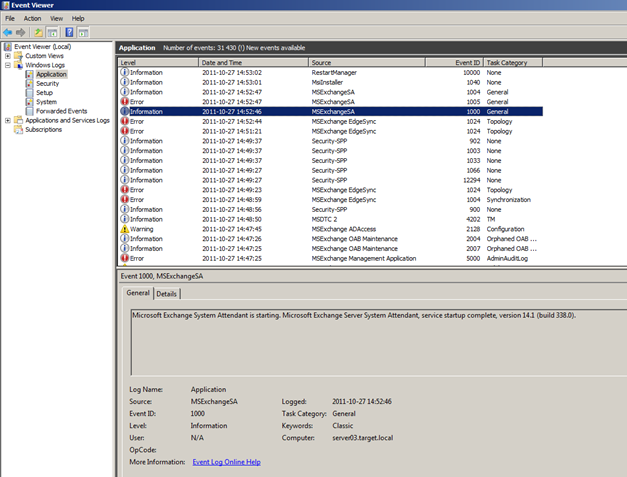The image size is (627, 477).
Task: Click the Configuration task category cell
Action: [505, 229]
